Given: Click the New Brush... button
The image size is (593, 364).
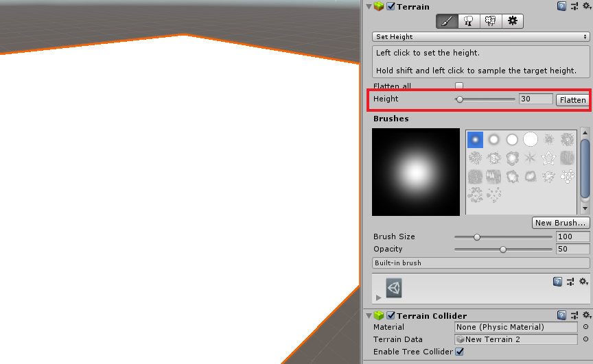Looking at the screenshot, I should pos(561,223).
